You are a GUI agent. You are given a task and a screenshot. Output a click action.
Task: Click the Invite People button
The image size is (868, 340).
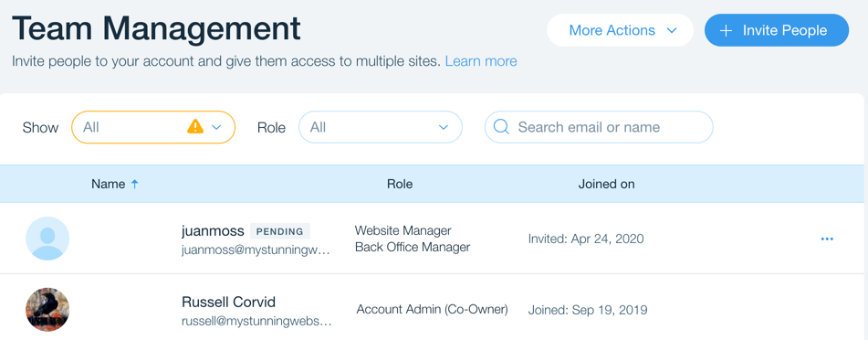[776, 30]
